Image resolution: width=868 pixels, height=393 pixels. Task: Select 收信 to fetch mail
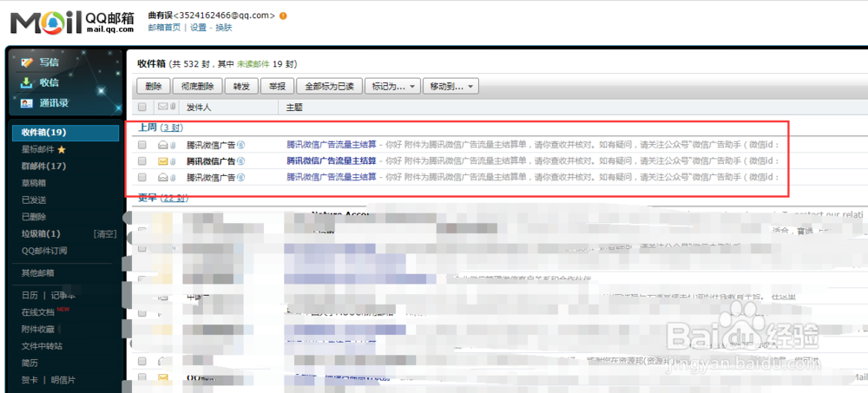coord(48,82)
